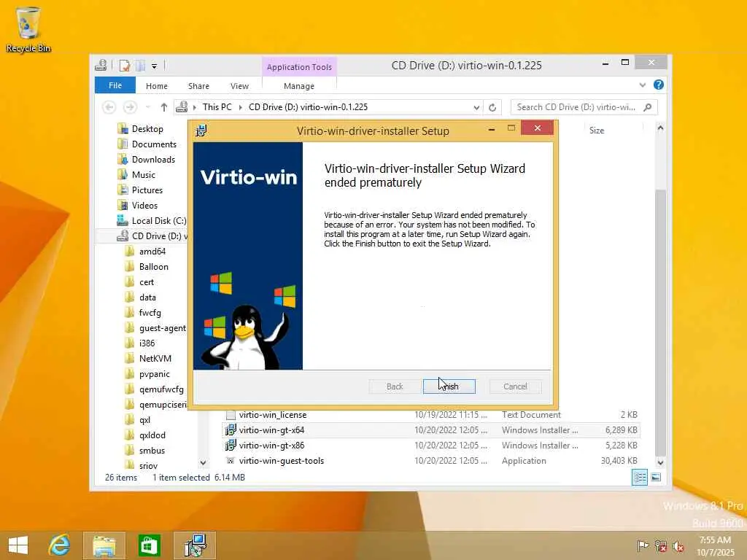
Task: Select Downloads in navigation pane
Action: (153, 159)
